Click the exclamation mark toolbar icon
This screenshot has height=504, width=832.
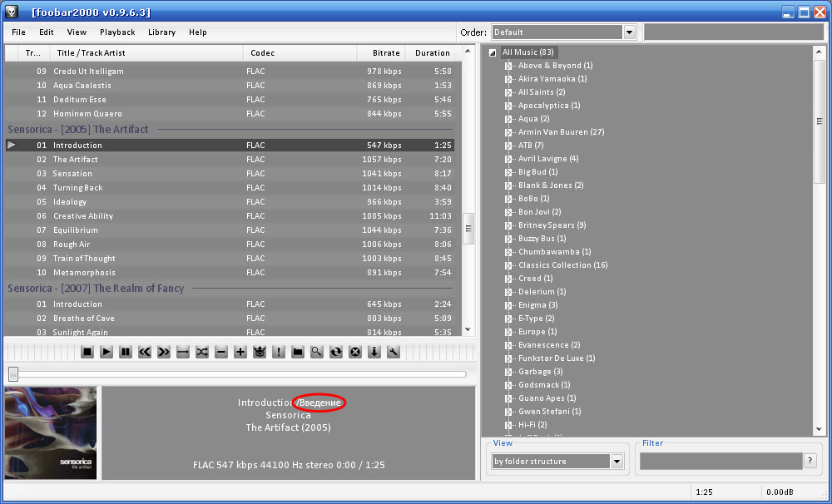click(x=279, y=352)
